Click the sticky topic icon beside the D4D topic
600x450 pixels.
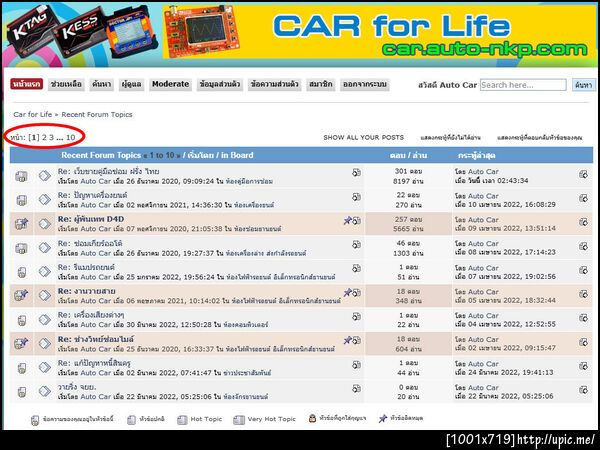tap(21, 223)
